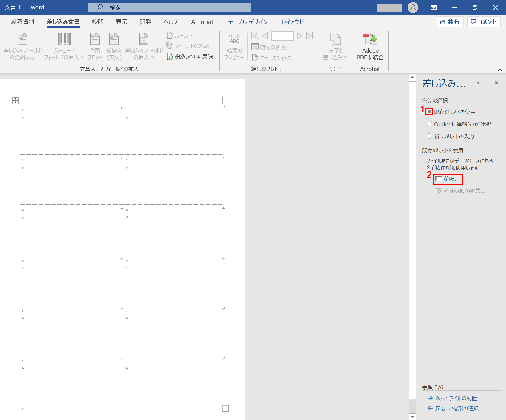This screenshot has height=420, width=506.
Task: Open the テーブル デザイン tab
Action: [247, 22]
